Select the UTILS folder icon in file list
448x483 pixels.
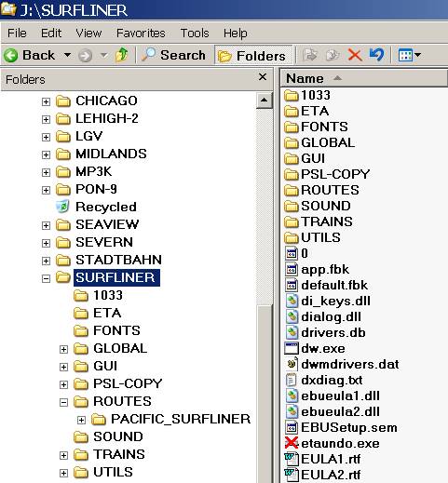click(292, 237)
